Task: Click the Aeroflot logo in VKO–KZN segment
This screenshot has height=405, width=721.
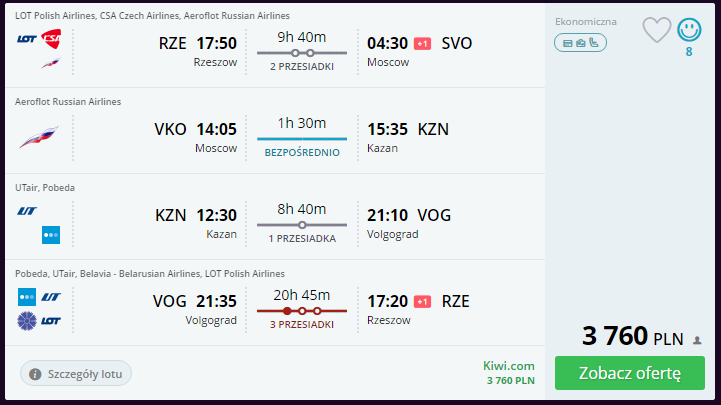Action: (39, 137)
